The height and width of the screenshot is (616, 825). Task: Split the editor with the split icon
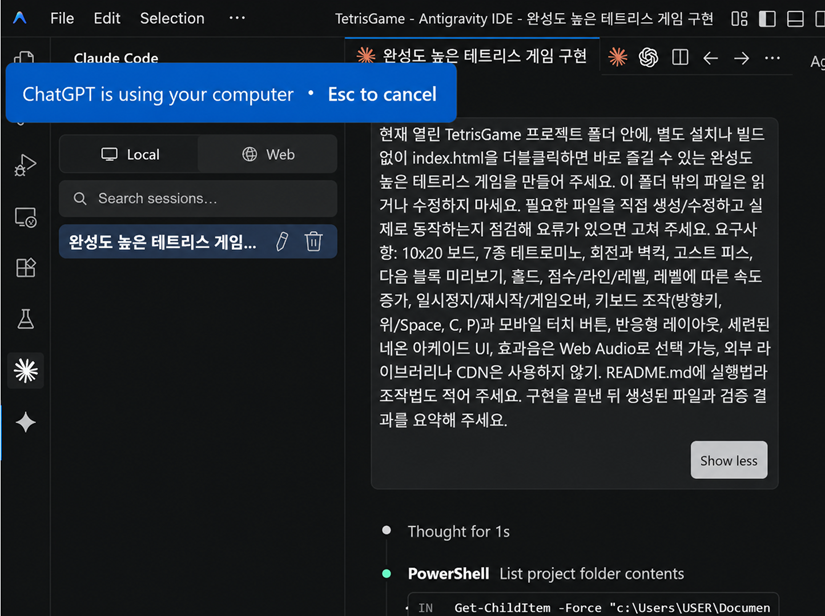pyautogui.click(x=680, y=57)
